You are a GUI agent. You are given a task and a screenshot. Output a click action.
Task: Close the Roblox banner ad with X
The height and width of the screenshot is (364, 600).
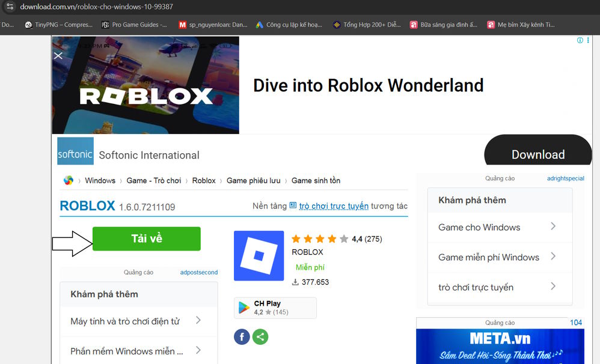point(58,56)
